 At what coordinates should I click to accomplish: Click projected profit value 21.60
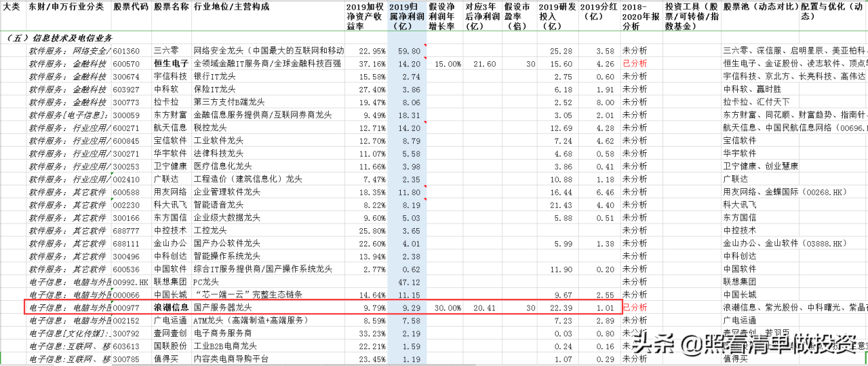(x=485, y=63)
